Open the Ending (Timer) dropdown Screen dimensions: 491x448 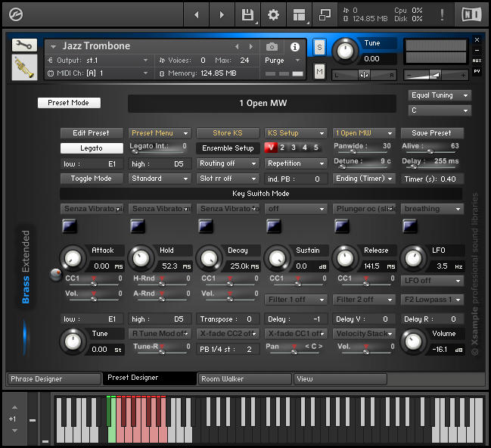tap(364, 179)
